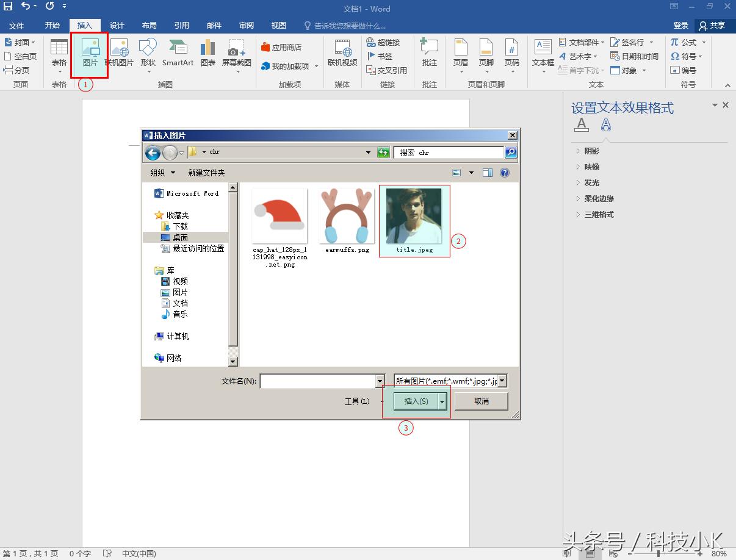Expand the 阴影 shadow section

pos(591,151)
